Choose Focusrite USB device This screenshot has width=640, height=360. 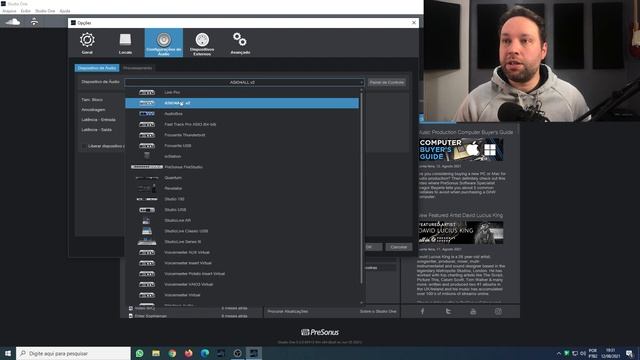point(242,145)
